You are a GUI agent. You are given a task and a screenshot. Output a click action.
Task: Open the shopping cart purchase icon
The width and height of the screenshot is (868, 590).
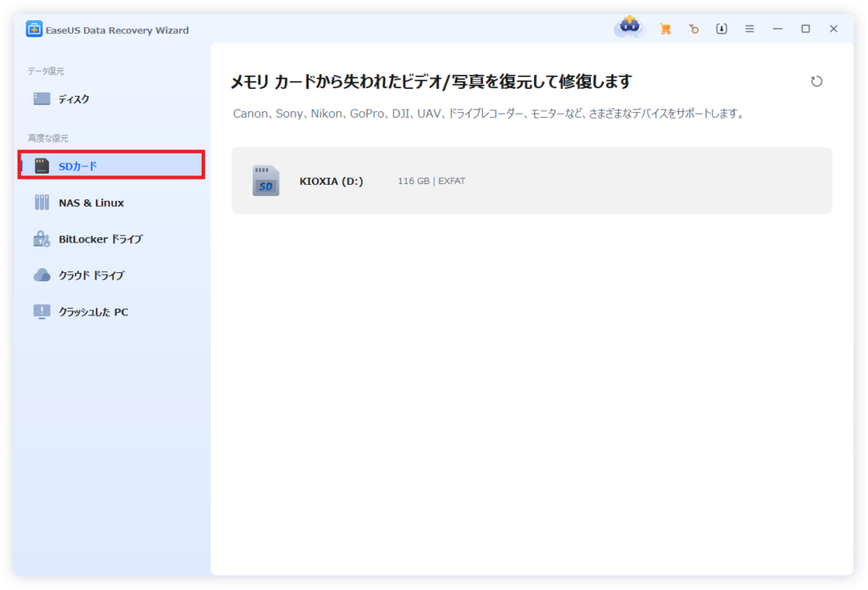tap(665, 29)
